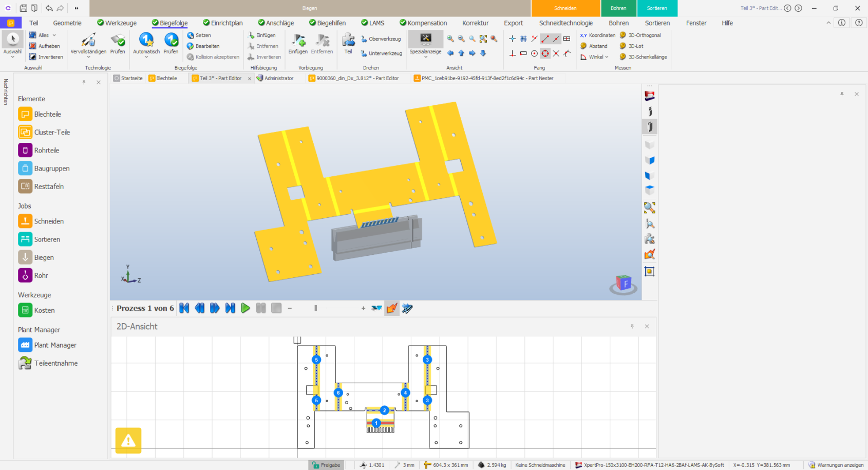Click the yellow warning triangle icon
Viewport: 868px width, 470px height.
pyautogui.click(x=128, y=441)
